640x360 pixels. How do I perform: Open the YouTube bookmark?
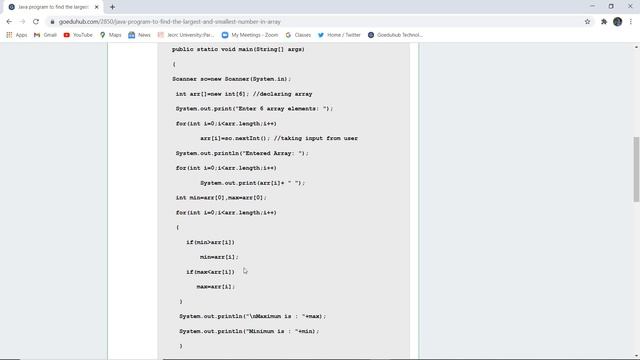[78, 35]
